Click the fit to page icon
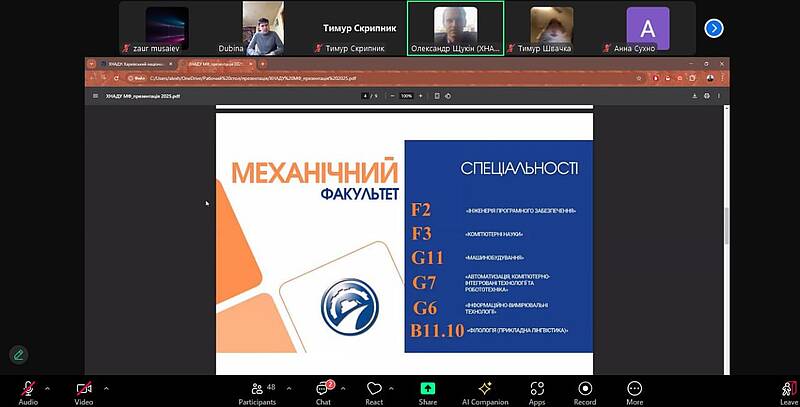This screenshot has width=800, height=407. click(x=437, y=96)
